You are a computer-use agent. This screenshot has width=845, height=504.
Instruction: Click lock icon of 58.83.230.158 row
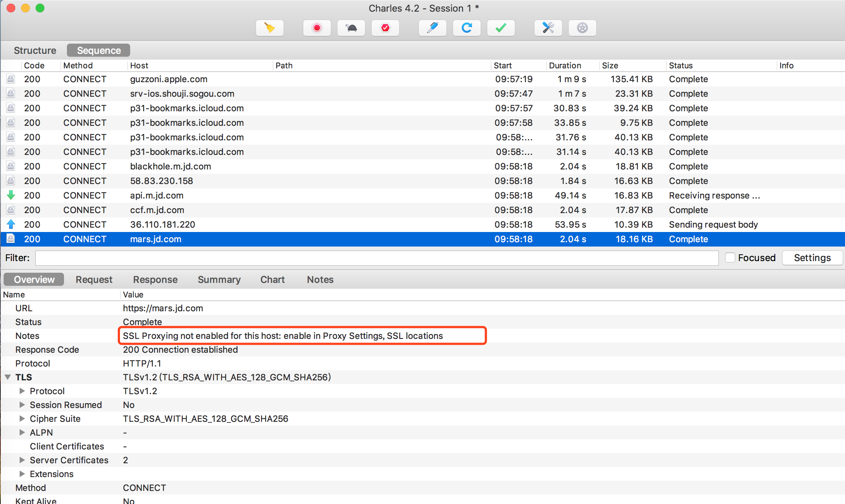(x=11, y=181)
